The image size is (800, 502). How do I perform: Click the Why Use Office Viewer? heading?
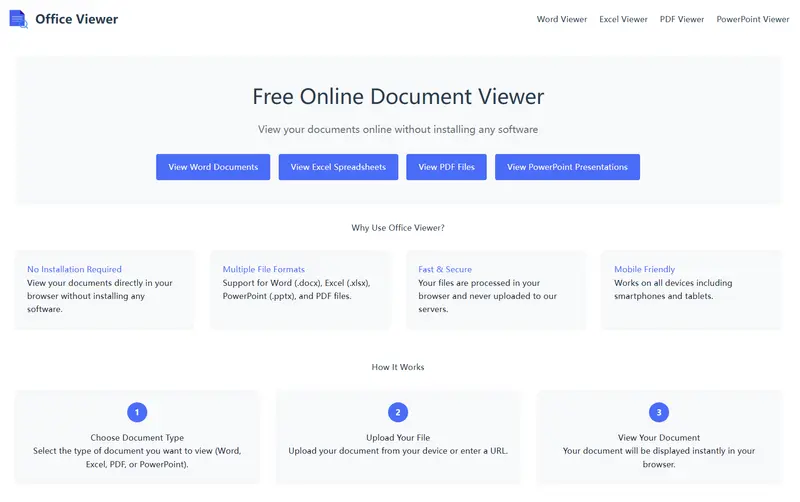[398, 228]
